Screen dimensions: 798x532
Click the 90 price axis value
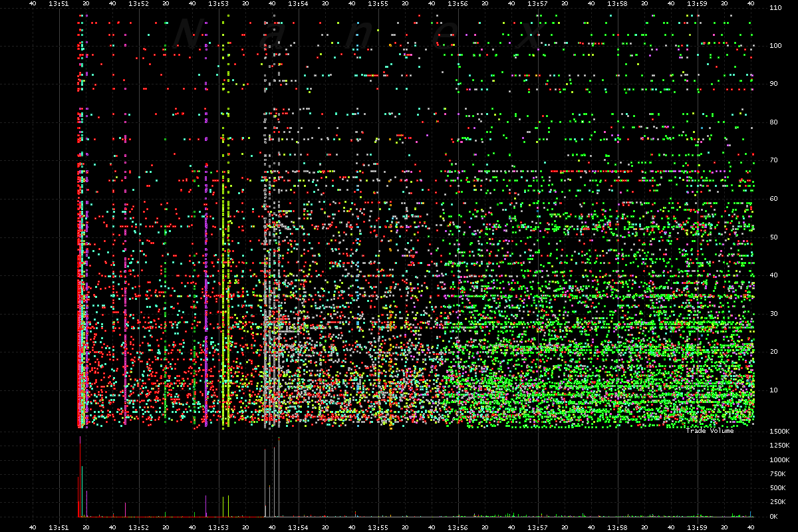(x=773, y=84)
